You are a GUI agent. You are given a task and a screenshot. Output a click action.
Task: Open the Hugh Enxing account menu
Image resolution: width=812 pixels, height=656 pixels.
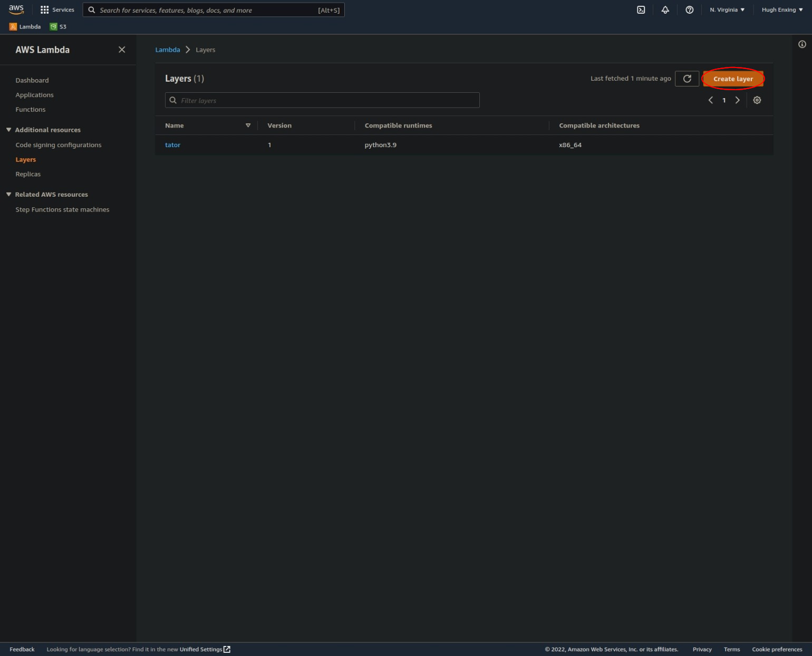click(782, 9)
